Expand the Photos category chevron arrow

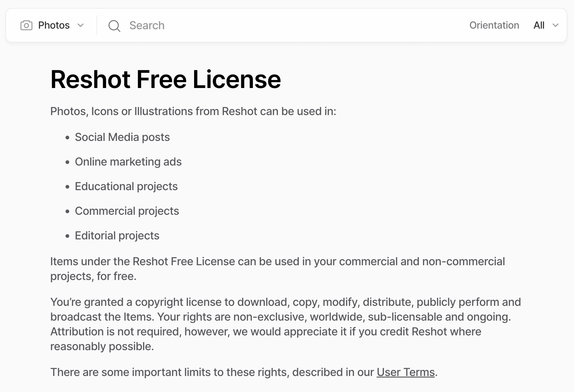(x=81, y=25)
